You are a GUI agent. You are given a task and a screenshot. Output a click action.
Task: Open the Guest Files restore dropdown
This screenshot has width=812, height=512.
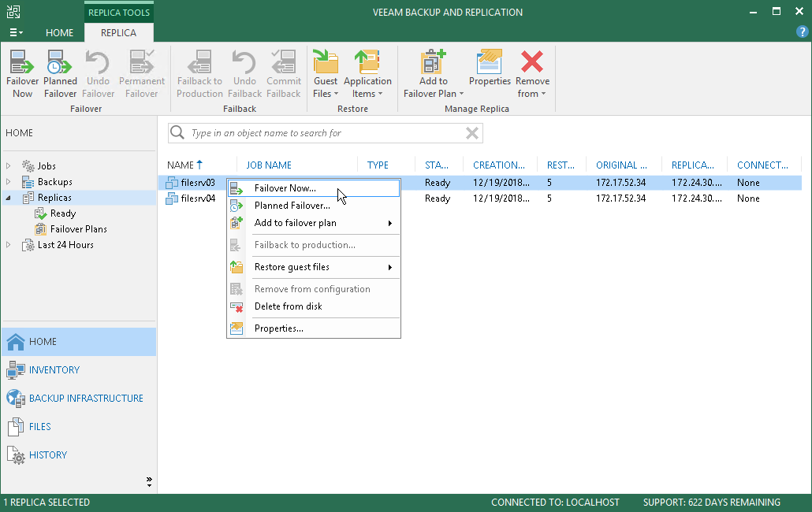point(326,73)
